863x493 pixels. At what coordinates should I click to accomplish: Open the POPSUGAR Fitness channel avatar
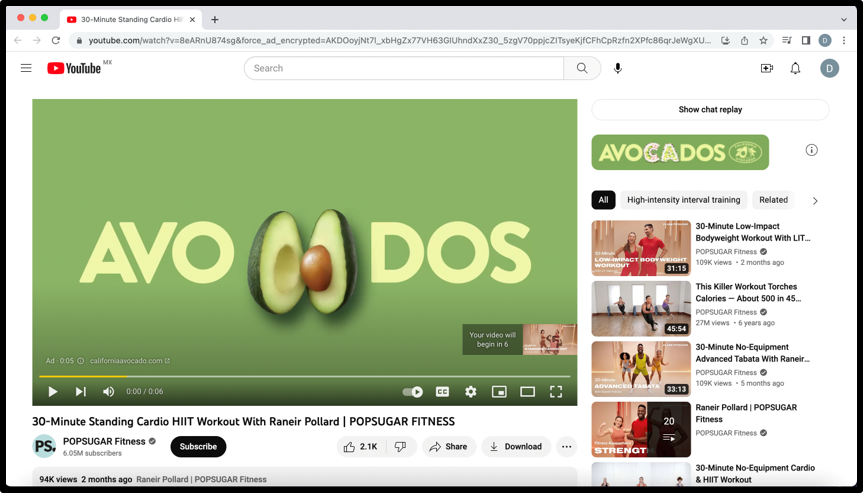[x=45, y=446]
